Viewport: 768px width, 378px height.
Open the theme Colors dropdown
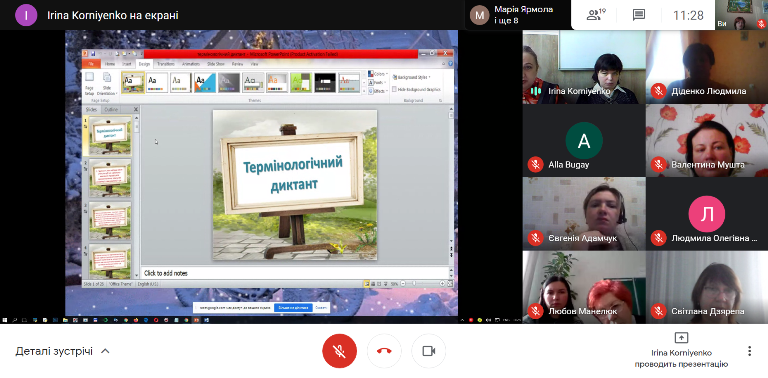coord(378,74)
